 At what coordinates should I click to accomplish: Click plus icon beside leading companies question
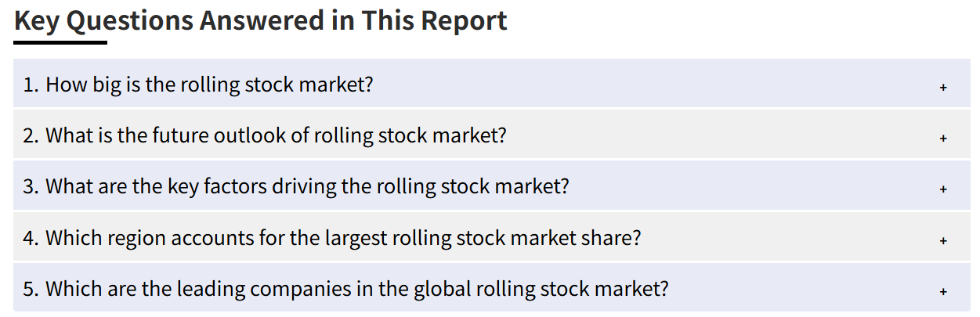pyautogui.click(x=943, y=292)
